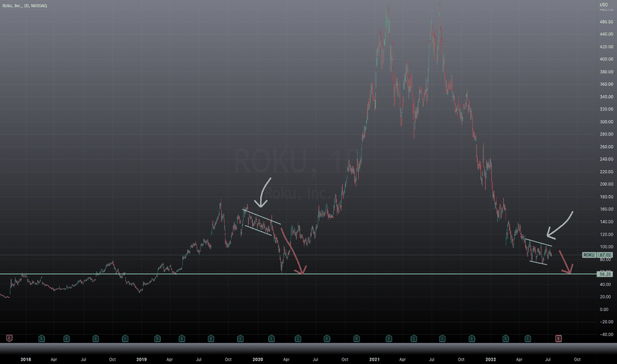Click the 460.00 price axis value
Image resolution: width=617 pixels, height=364 pixels.
tap(606, 22)
